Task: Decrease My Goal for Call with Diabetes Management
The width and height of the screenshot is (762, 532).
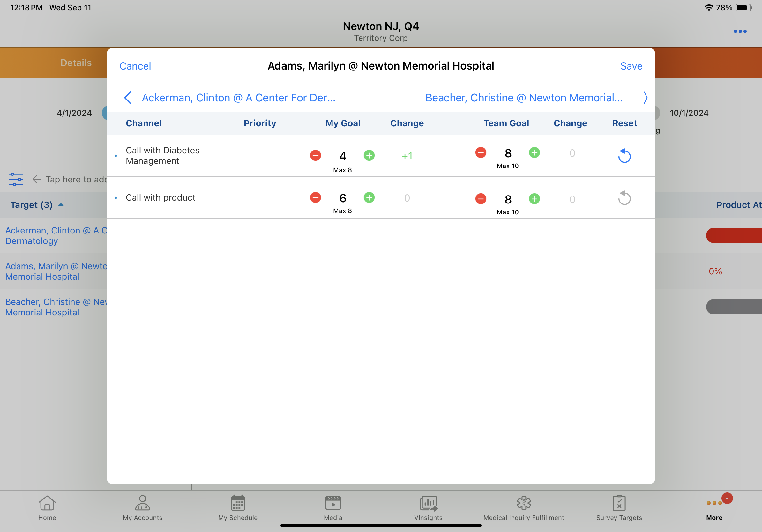Action: pyautogui.click(x=315, y=155)
